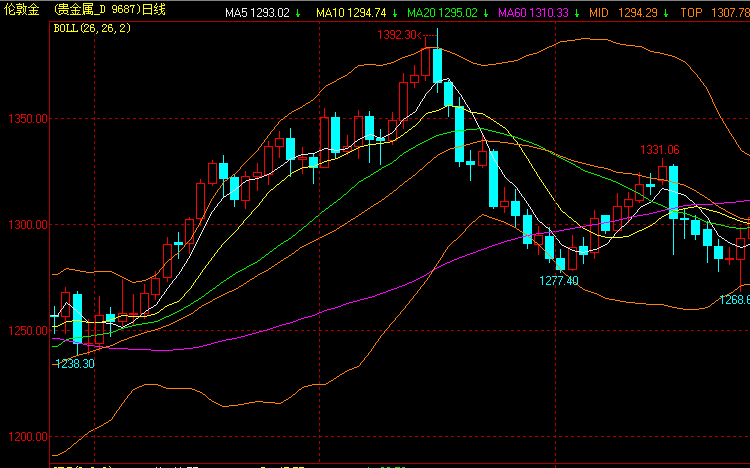Click the 1392.30 high price marker
Viewport: 750px width, 468px height.
pyautogui.click(x=397, y=34)
